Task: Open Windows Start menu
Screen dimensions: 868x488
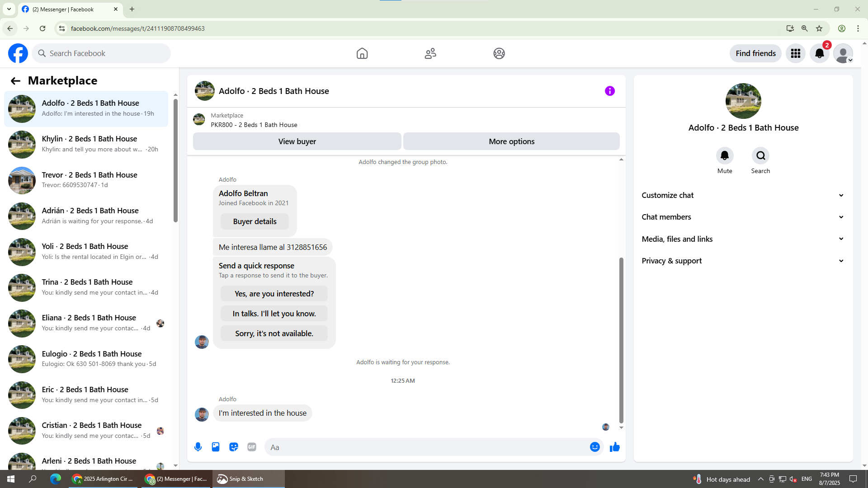Action: (11, 479)
